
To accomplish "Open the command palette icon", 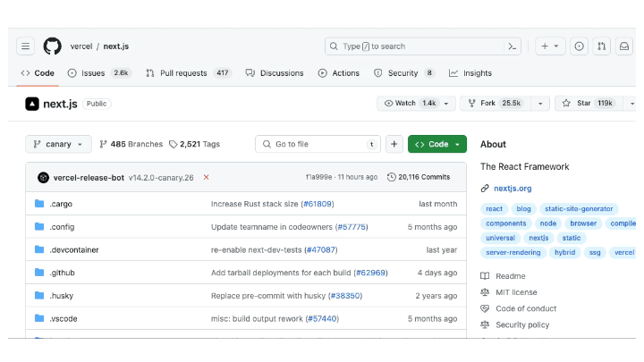I will (x=513, y=46).
